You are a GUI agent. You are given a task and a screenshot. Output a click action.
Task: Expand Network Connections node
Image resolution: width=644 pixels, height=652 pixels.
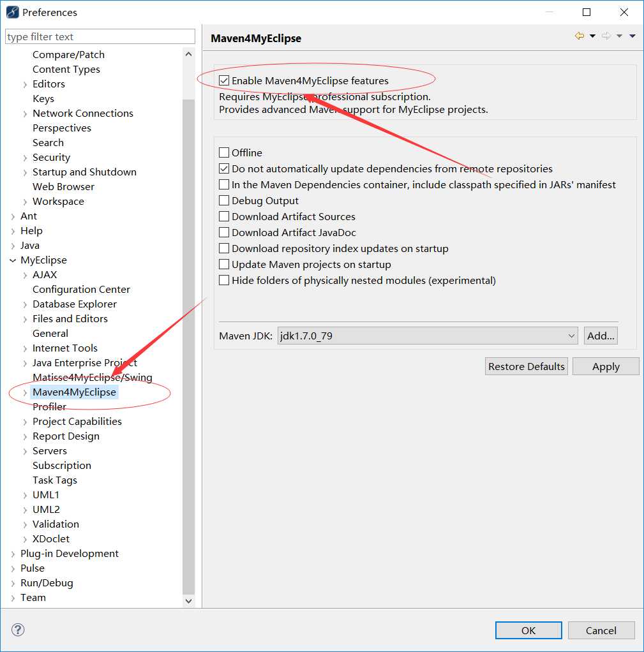tap(25, 114)
